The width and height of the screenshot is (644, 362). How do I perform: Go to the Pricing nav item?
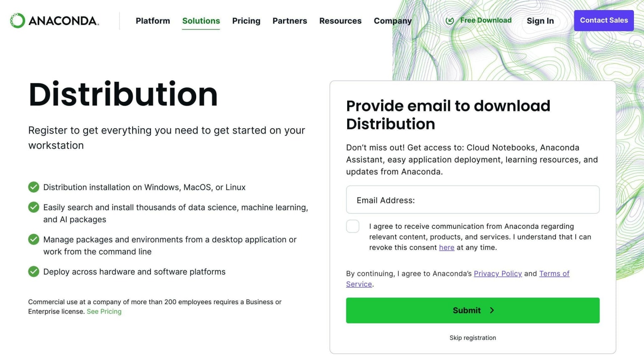pos(246,21)
